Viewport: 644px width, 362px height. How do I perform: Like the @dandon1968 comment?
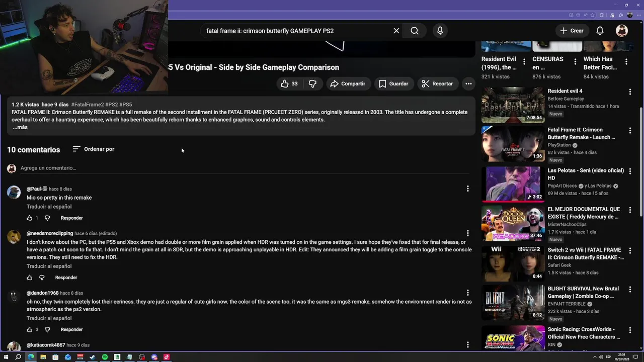tap(30, 329)
